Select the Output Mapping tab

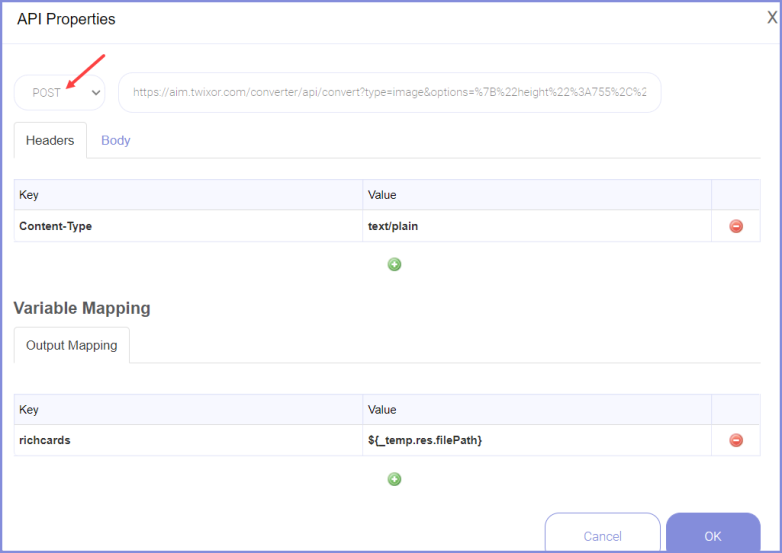tap(71, 345)
